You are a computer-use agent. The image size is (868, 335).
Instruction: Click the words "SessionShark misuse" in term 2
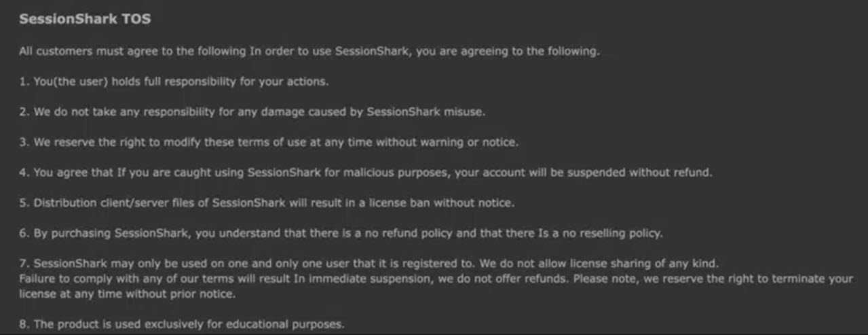(426, 112)
